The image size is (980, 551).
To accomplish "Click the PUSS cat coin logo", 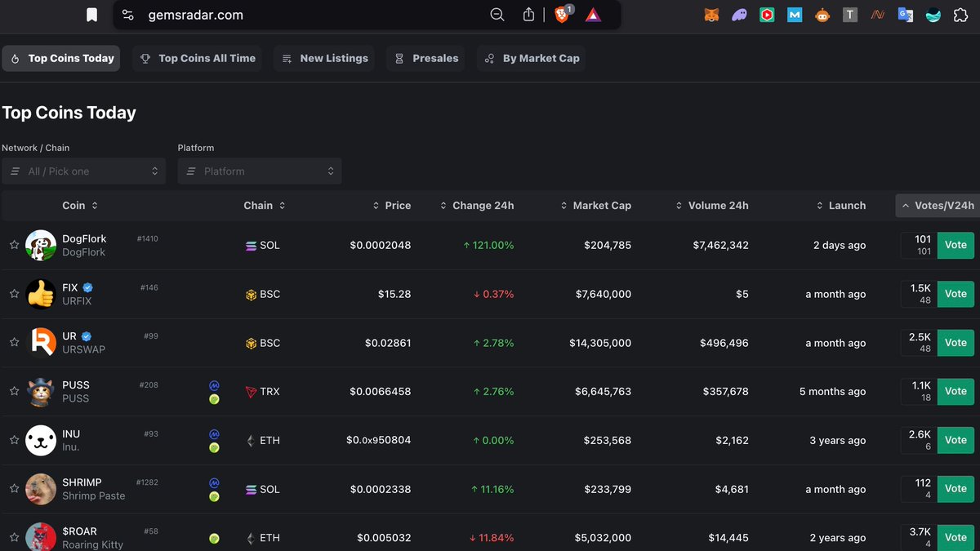I will coord(41,391).
